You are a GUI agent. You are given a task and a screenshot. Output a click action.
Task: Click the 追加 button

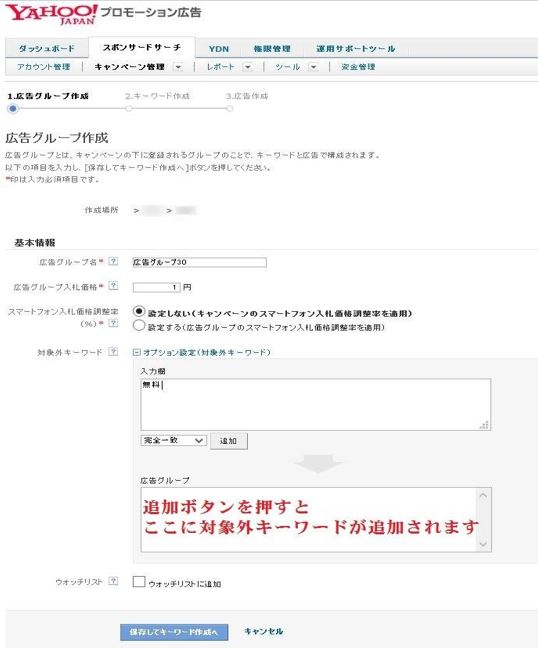point(229,441)
